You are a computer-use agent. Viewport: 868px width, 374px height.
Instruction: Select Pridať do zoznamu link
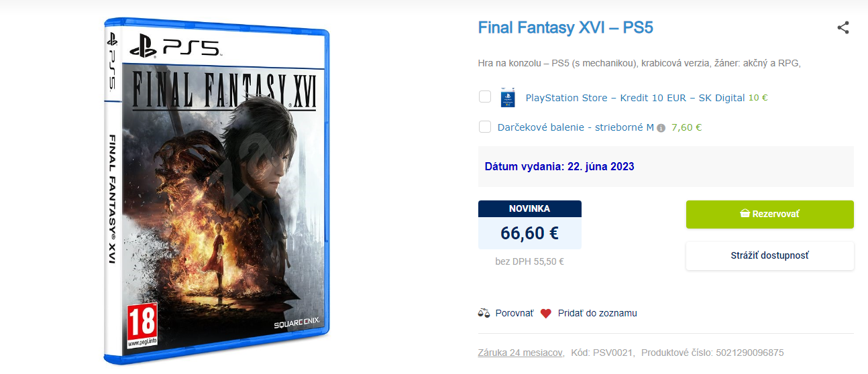598,313
